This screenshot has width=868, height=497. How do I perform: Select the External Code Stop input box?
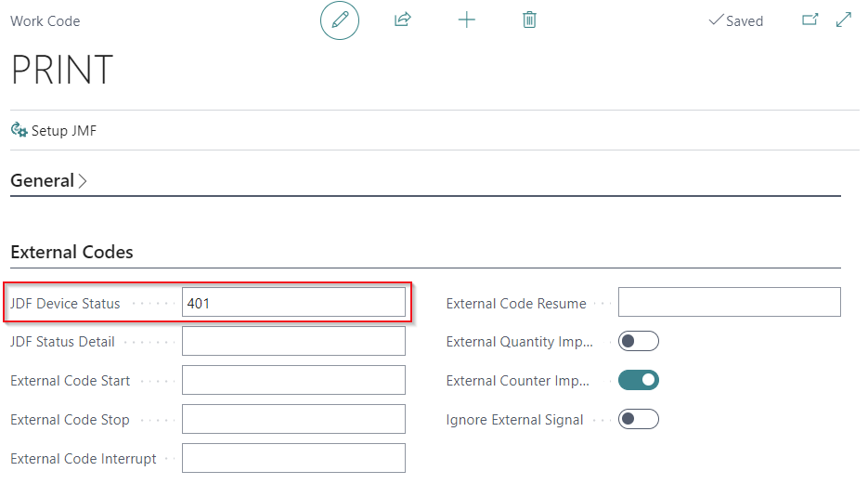pos(293,419)
